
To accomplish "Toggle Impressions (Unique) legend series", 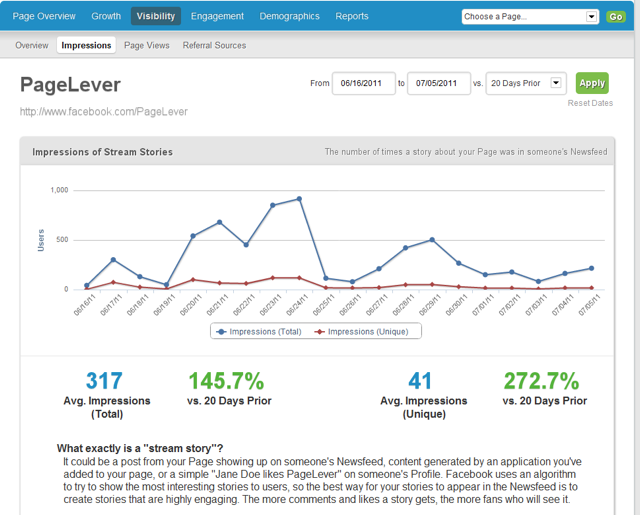I will (x=364, y=331).
